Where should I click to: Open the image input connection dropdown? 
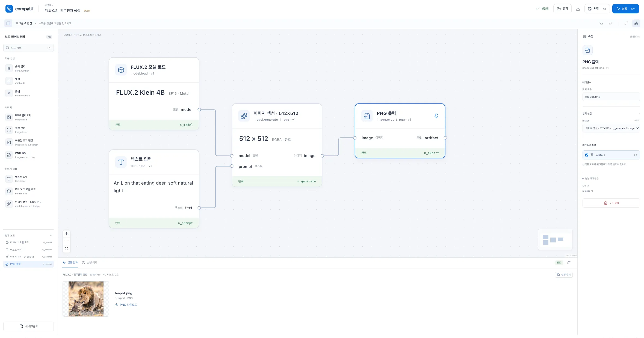tap(611, 128)
